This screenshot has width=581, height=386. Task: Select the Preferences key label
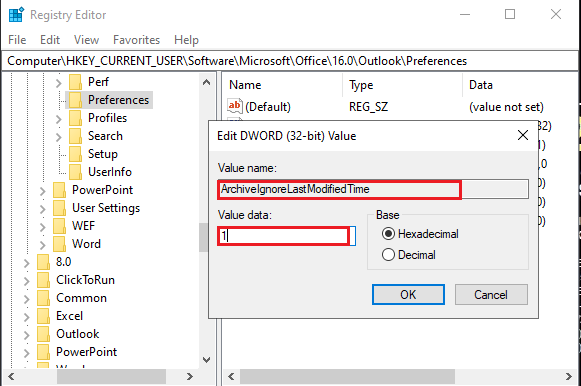(x=118, y=100)
